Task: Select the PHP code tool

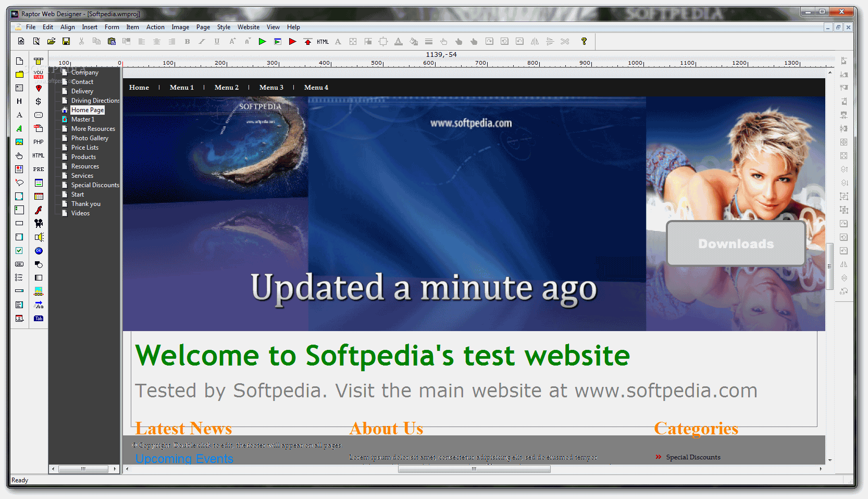Action: click(x=39, y=142)
